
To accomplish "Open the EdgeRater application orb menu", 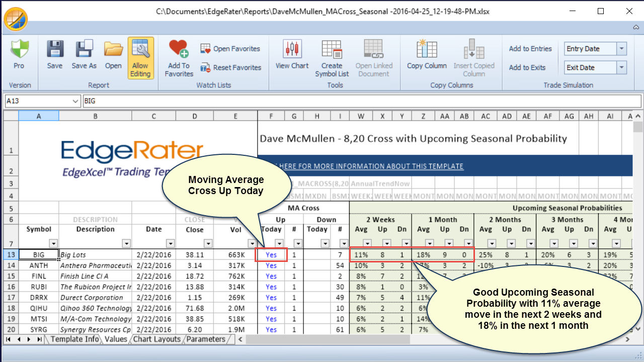I will coord(16,19).
